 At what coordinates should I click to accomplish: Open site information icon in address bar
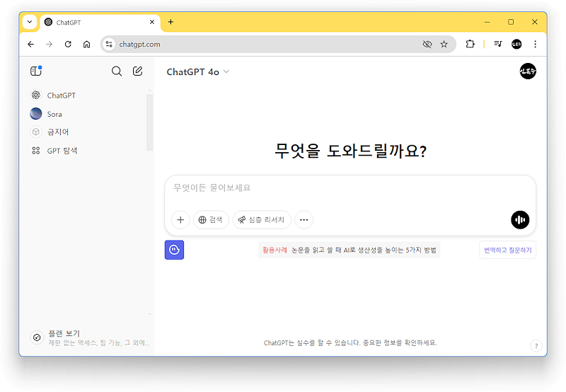click(109, 44)
